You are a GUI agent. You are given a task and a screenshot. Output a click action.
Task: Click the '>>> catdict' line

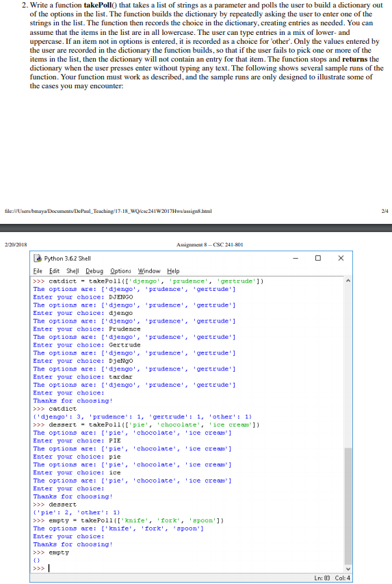tap(55, 409)
